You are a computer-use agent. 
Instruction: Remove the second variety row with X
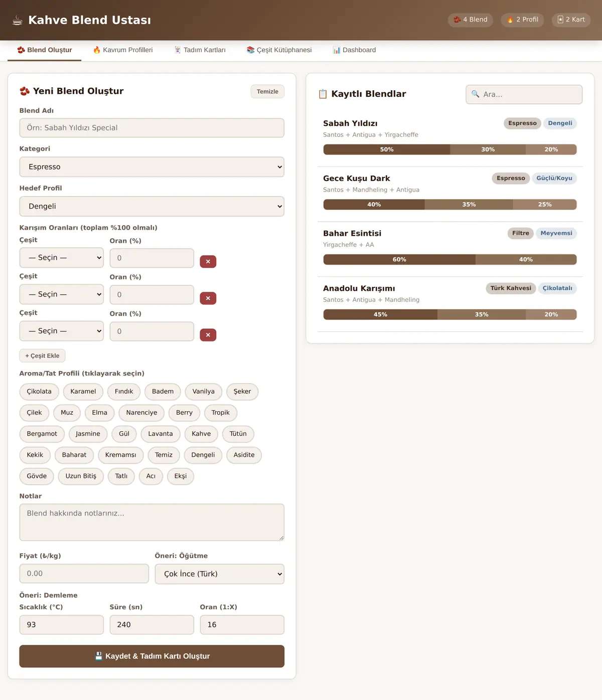(208, 298)
